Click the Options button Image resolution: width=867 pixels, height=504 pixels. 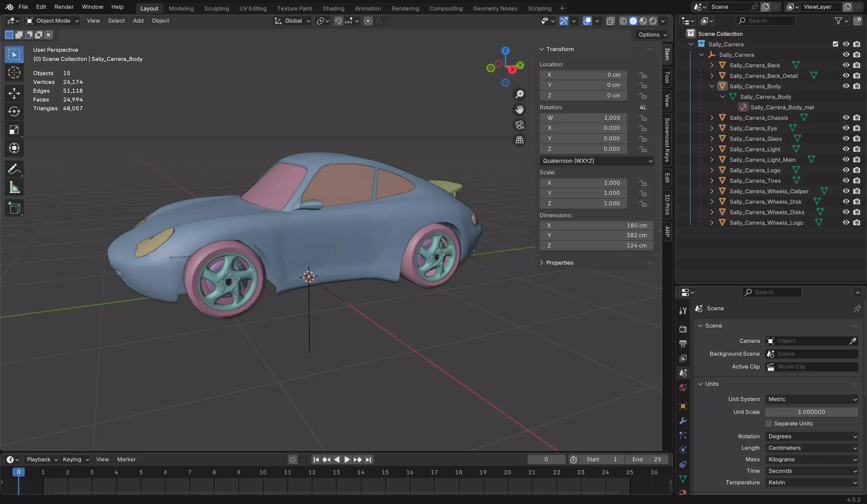pyautogui.click(x=653, y=35)
